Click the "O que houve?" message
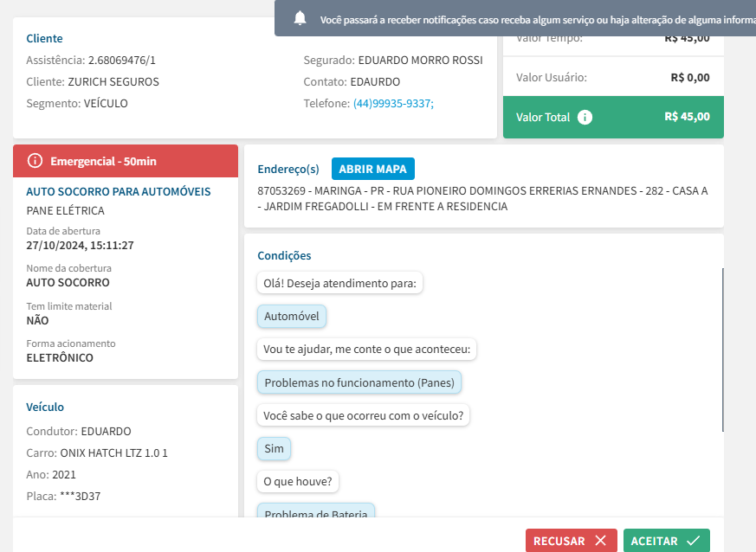Viewport: 756px width, 552px height. [x=298, y=481]
